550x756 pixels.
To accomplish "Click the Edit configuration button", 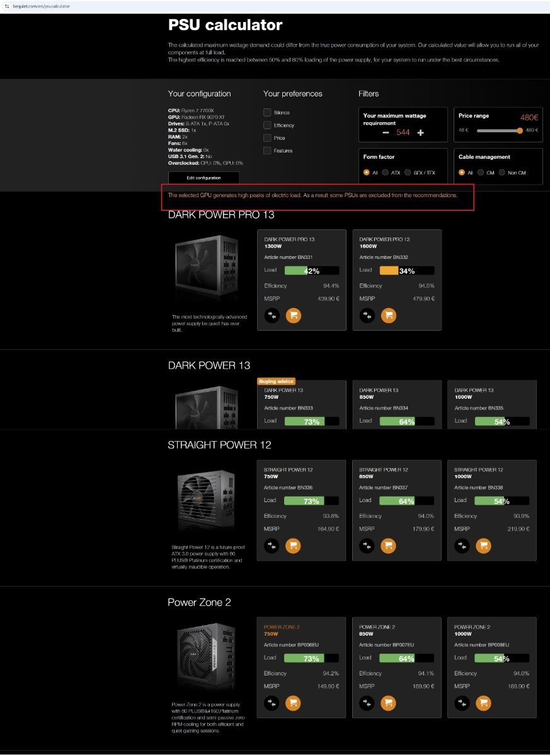I will 203,178.
